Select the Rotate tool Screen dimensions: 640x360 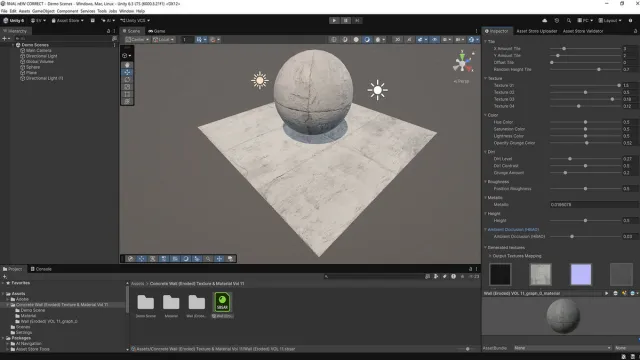coord(127,80)
